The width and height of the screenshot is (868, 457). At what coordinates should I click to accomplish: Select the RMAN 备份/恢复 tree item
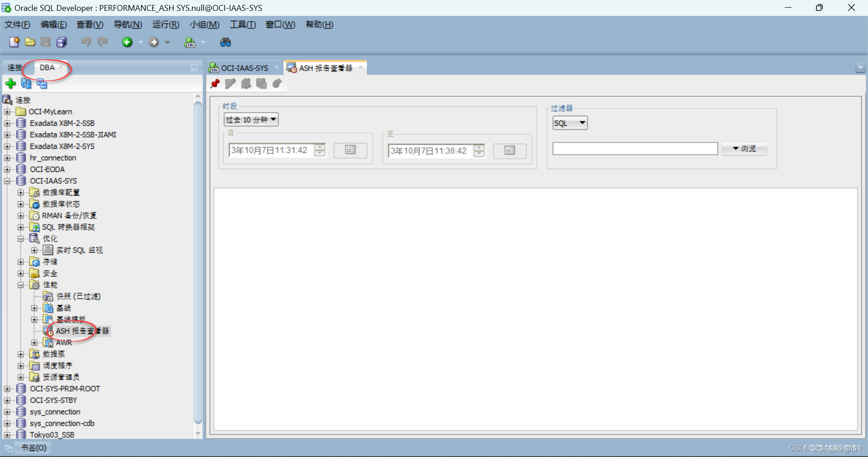coord(69,215)
